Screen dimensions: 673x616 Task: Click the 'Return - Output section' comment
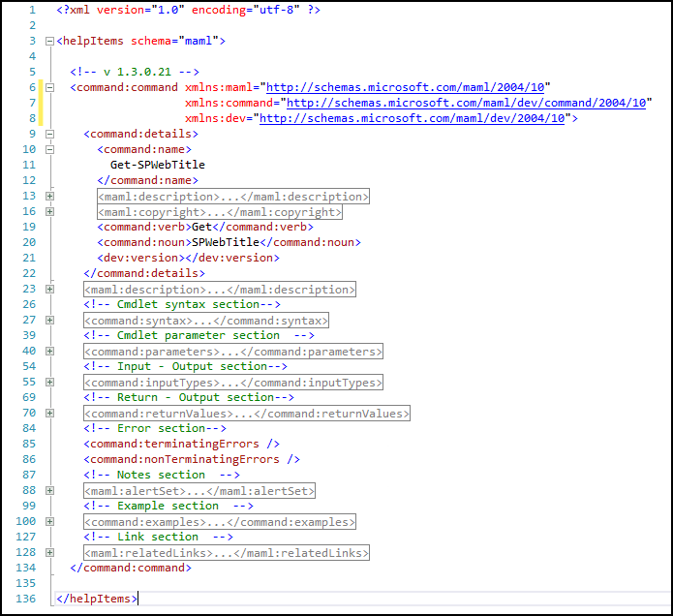point(189,397)
